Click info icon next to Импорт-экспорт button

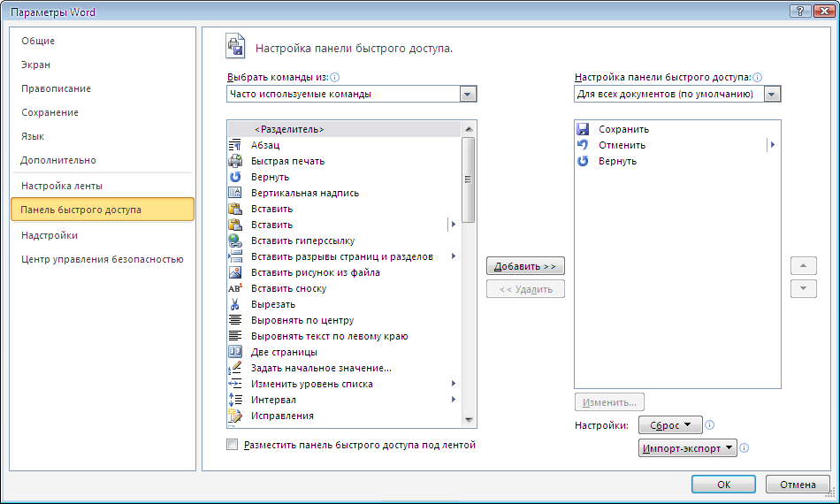click(x=745, y=447)
